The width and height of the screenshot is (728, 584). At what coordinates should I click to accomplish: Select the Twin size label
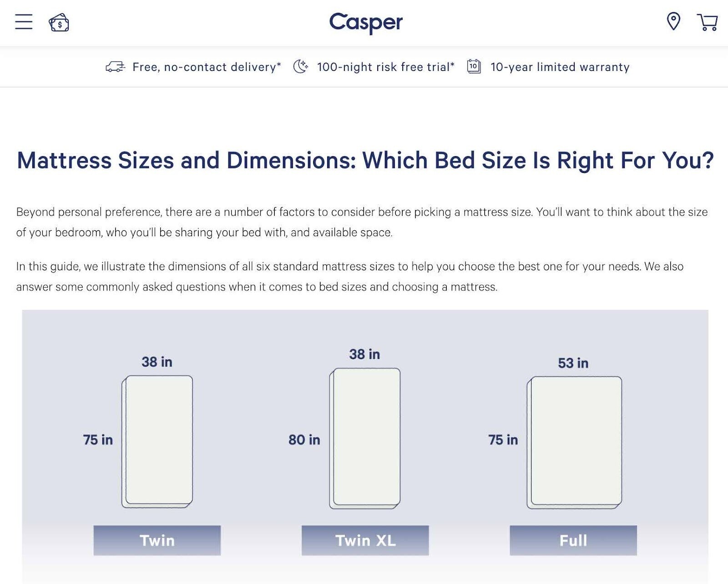[157, 540]
